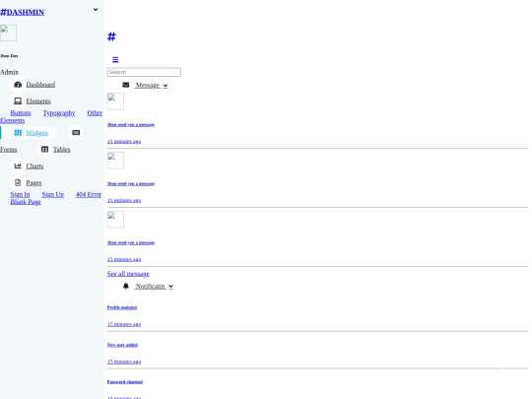
Task: Expand the Notificatin dropdown
Action: tap(154, 287)
